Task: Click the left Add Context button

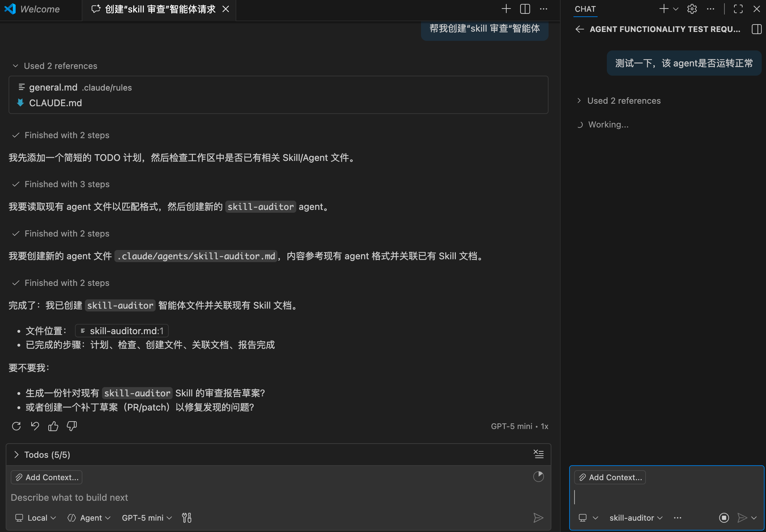Action: pyautogui.click(x=47, y=477)
